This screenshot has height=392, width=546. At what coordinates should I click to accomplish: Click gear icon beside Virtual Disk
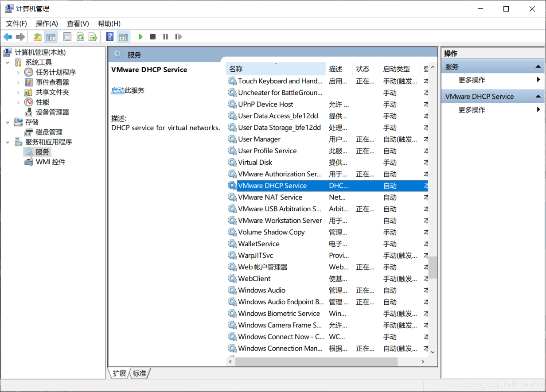click(x=232, y=163)
